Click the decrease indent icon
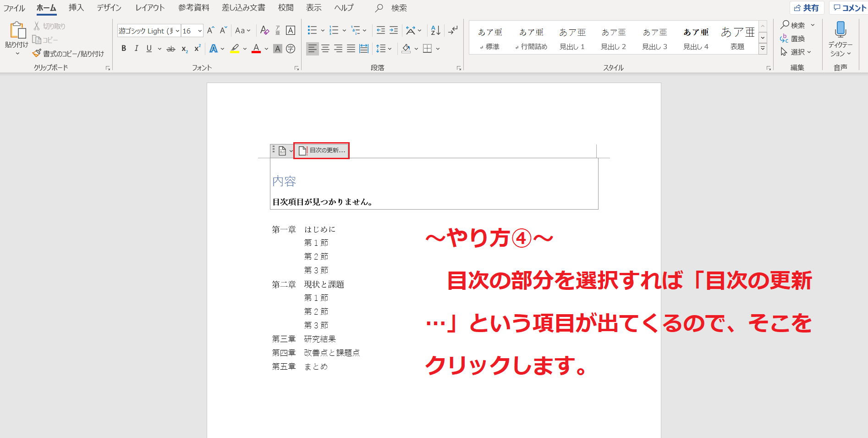868x438 pixels. (x=380, y=31)
